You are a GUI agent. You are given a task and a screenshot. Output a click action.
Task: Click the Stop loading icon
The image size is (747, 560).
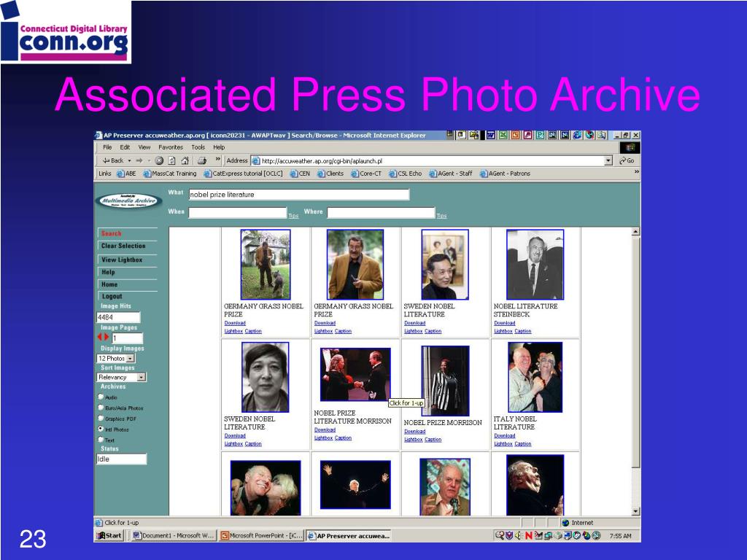(x=160, y=160)
